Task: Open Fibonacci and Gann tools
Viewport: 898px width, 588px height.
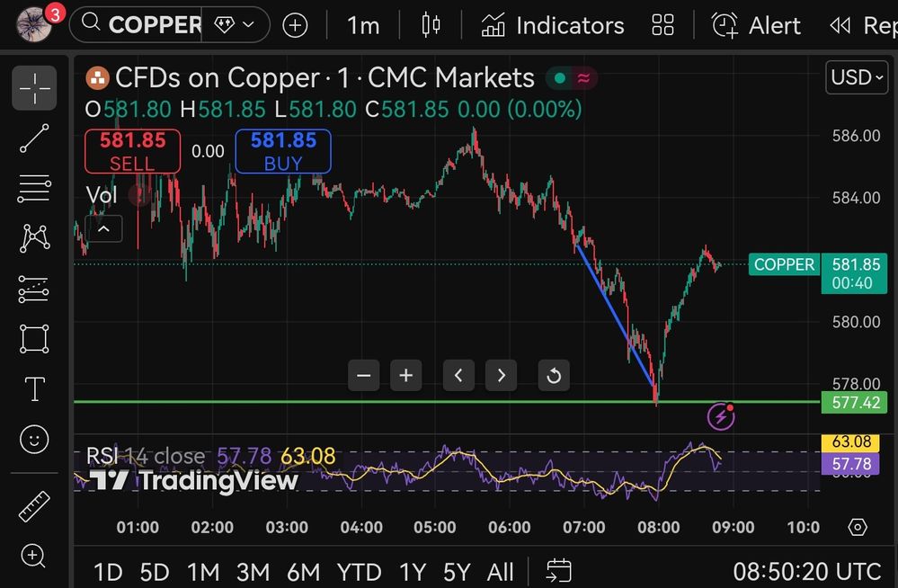Action: [x=34, y=188]
